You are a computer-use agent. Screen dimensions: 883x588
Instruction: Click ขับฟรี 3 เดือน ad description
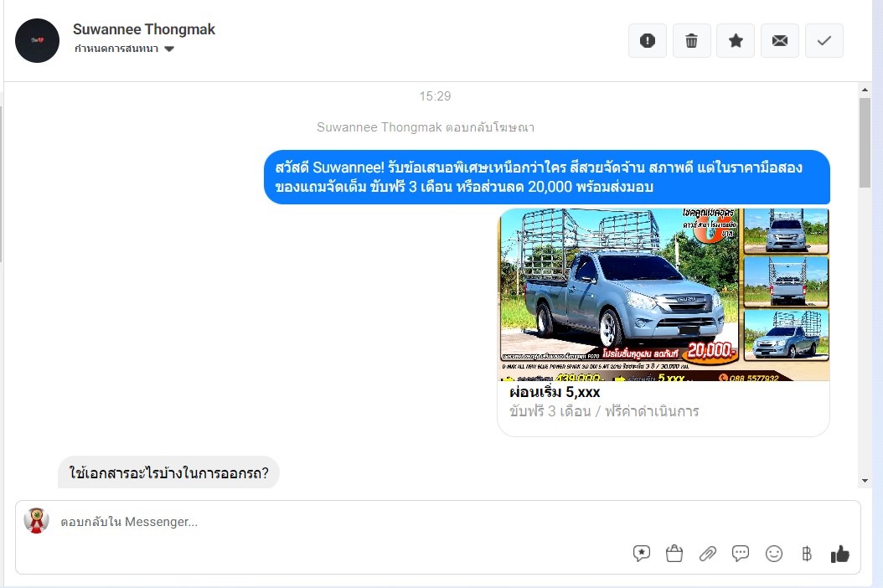point(604,411)
